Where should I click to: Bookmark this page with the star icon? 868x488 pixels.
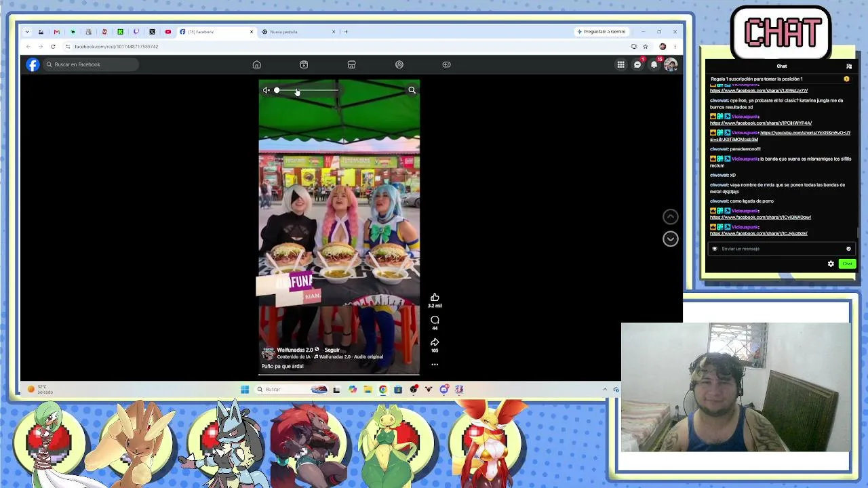[x=646, y=47]
